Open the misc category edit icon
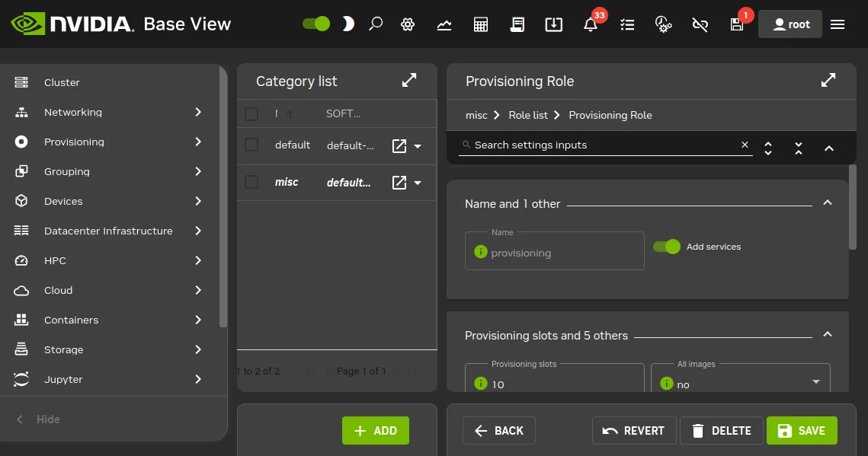Viewport: 868px width, 456px height. pos(399,183)
